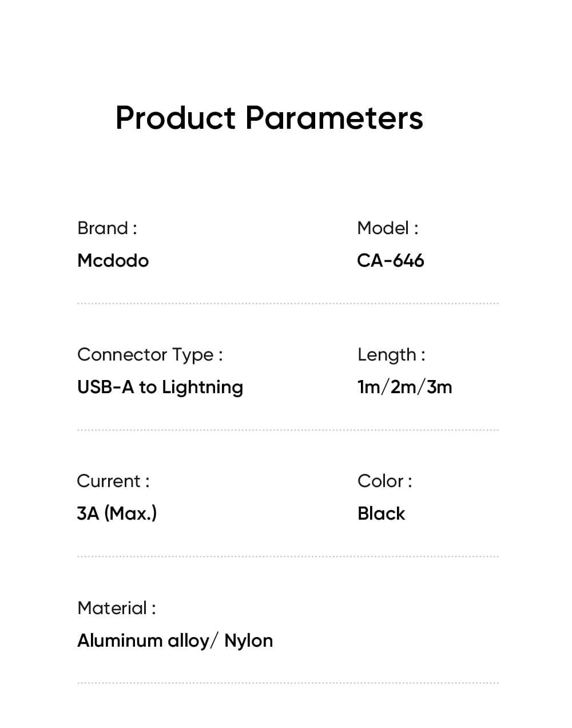Select the 1m/2m/3m length value
The image size is (572, 728).
click(x=404, y=387)
